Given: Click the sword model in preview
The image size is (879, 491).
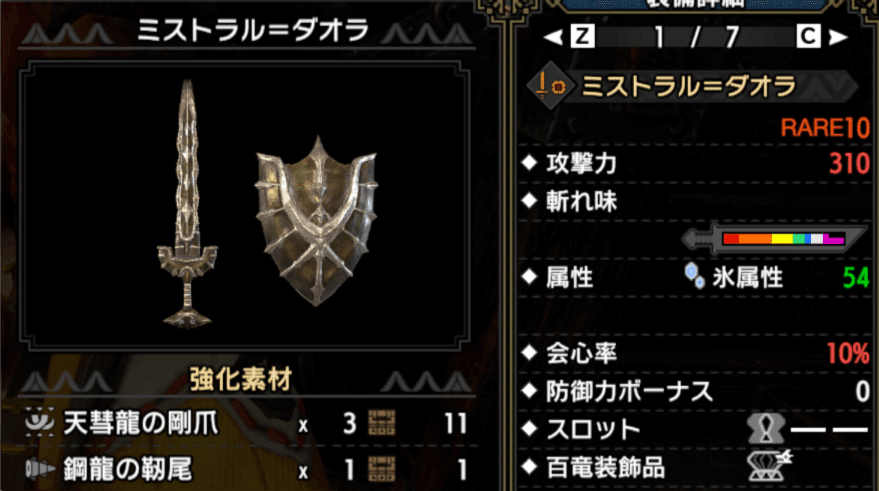Looking at the screenshot, I should (187, 203).
